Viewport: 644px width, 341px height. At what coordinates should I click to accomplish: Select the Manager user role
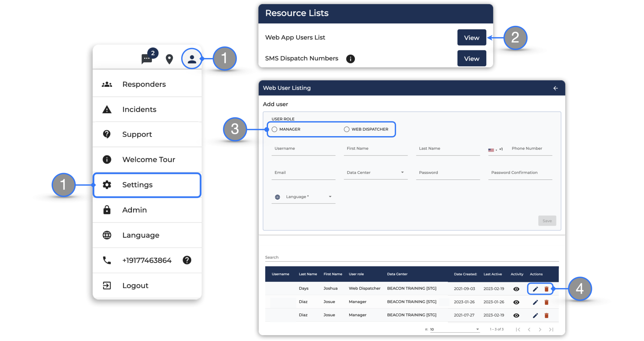pos(274,129)
